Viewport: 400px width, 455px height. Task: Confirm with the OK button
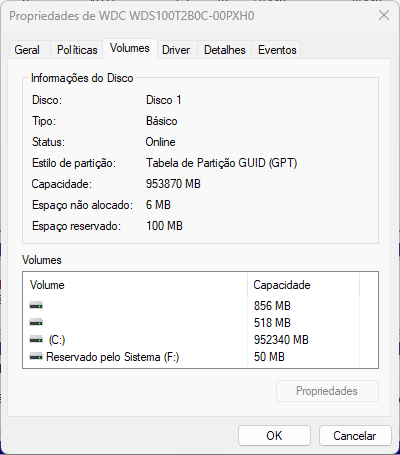point(274,436)
